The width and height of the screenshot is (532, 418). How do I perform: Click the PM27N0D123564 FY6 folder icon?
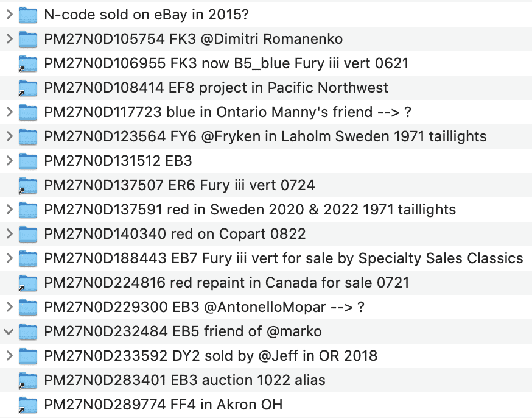(28, 136)
